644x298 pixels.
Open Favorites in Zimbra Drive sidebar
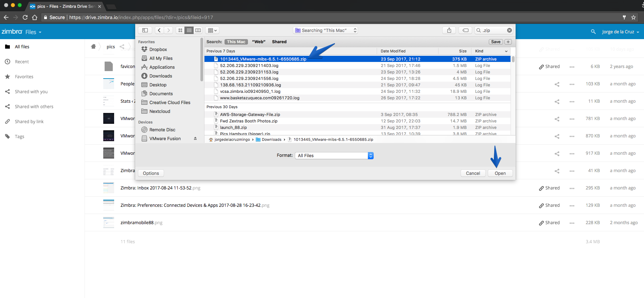pyautogui.click(x=24, y=77)
